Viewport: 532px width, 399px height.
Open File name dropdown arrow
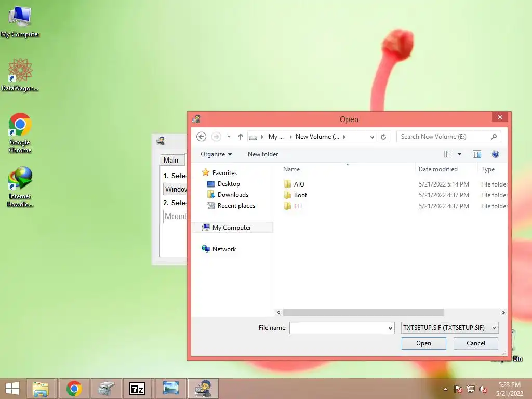390,328
